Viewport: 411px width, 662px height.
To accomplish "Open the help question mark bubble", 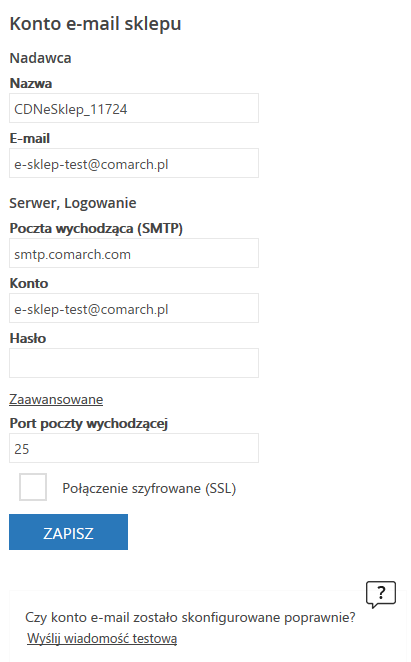I will 381,594.
